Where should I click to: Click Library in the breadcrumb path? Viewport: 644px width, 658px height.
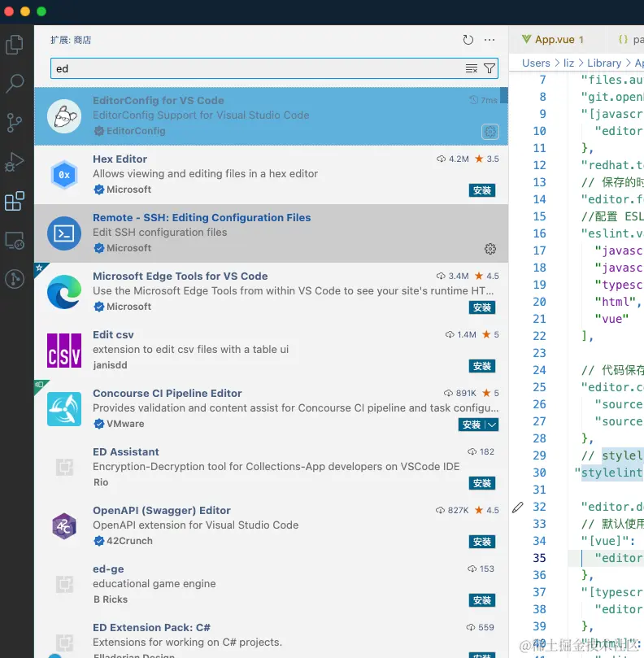click(x=603, y=63)
